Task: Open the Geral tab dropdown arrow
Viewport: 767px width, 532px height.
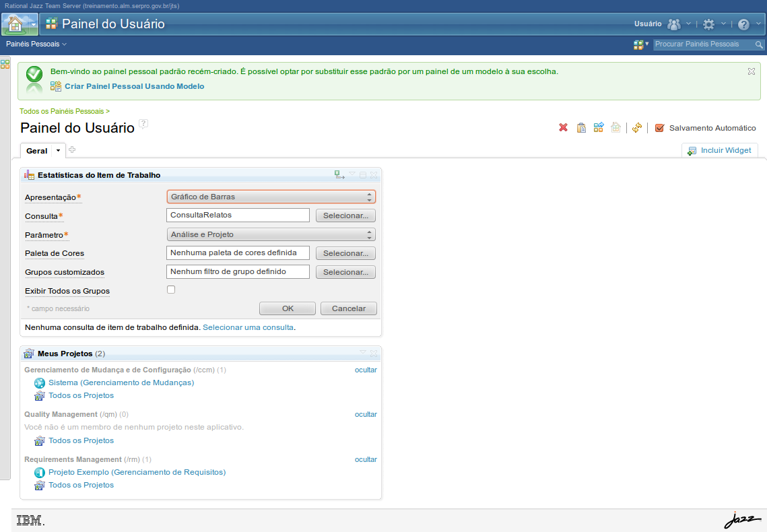Action: (x=58, y=151)
